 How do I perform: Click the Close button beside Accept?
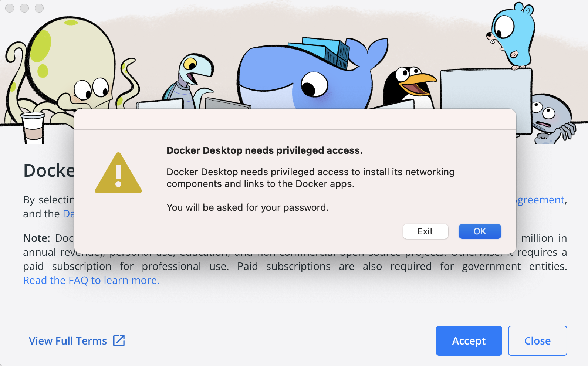click(x=537, y=340)
